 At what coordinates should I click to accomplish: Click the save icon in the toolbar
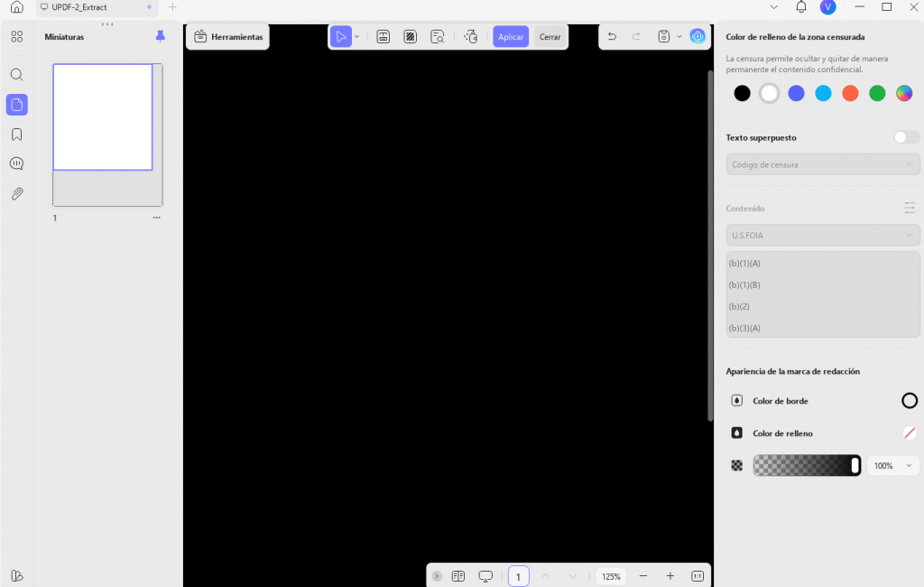click(663, 37)
